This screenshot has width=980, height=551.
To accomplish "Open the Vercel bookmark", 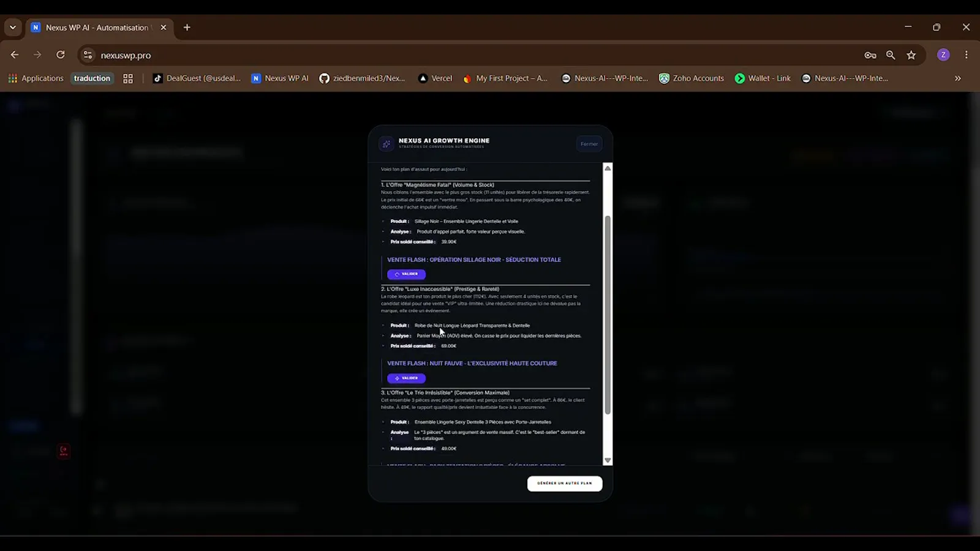I will [435, 78].
